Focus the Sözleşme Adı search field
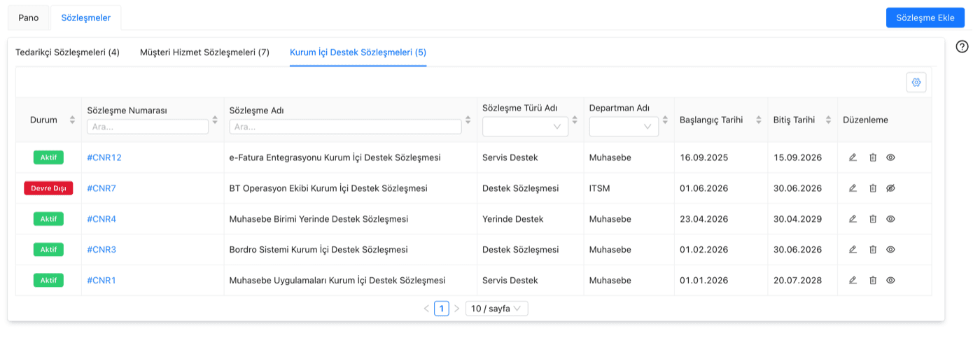The width and height of the screenshot is (980, 338). (x=345, y=127)
